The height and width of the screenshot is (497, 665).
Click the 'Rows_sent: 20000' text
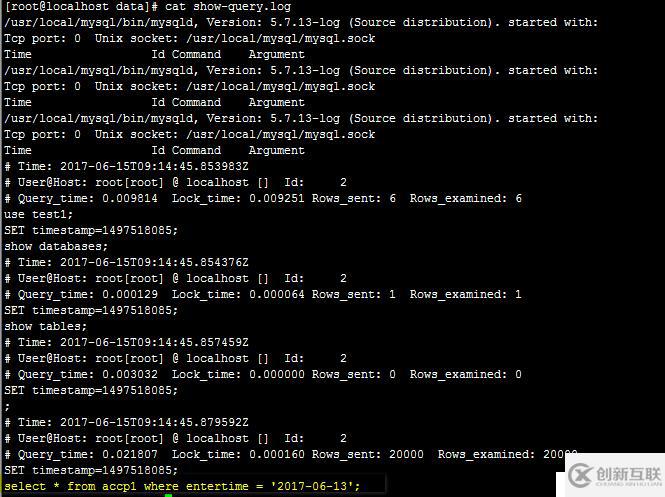[368, 455]
